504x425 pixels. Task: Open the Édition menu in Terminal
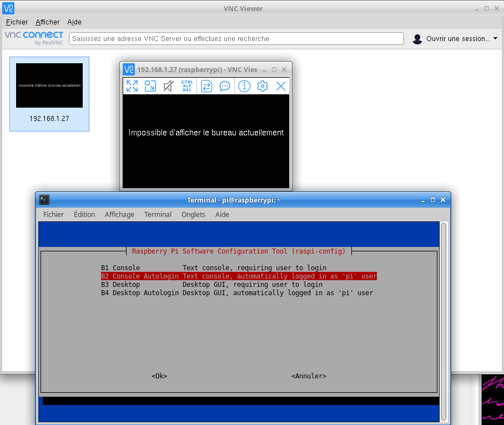click(x=84, y=214)
